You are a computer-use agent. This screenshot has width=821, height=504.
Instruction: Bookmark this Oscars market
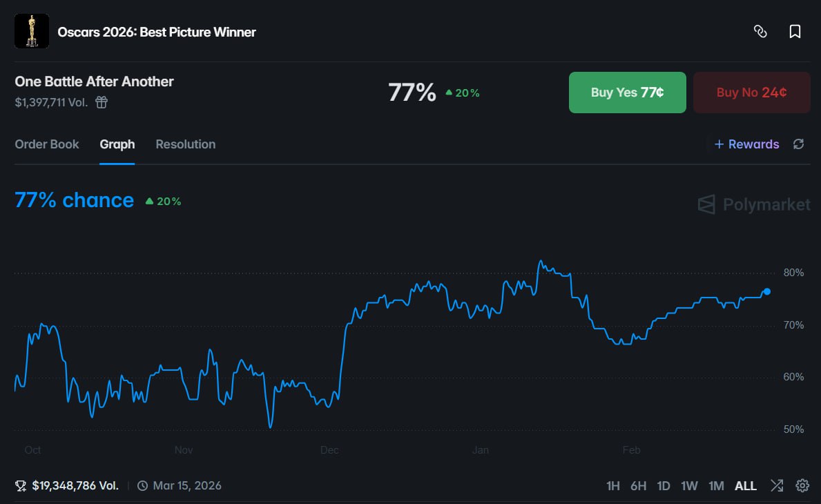click(795, 32)
